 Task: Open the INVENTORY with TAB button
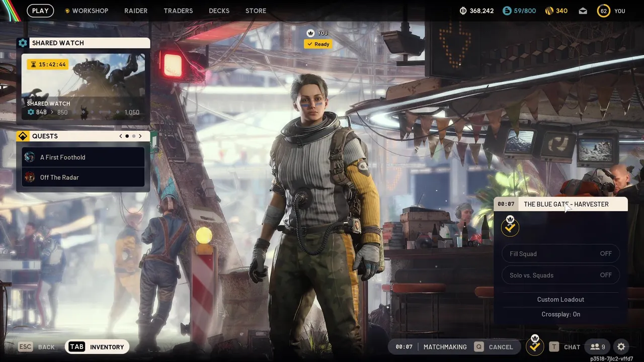(x=98, y=347)
